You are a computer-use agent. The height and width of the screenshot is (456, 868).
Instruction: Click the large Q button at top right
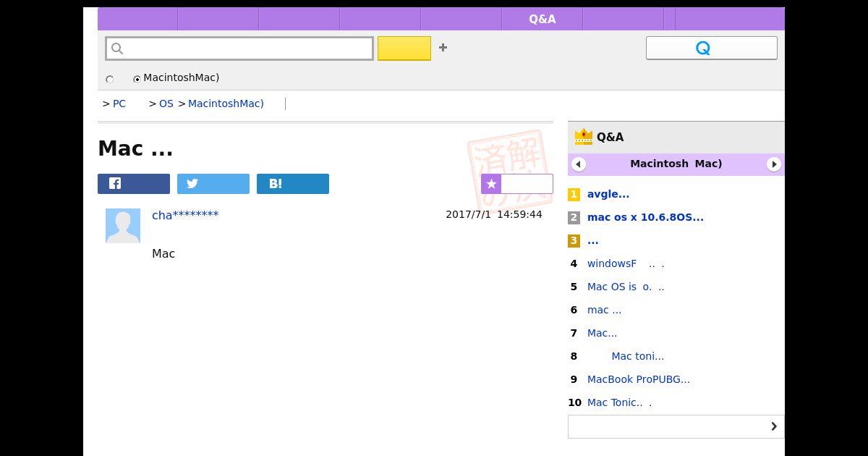point(712,48)
